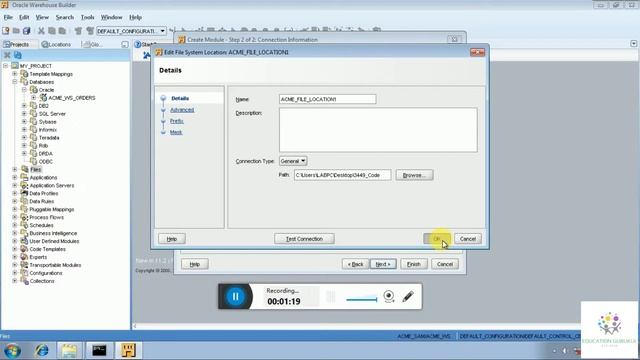Open the Connection Type General dropdown

point(293,161)
